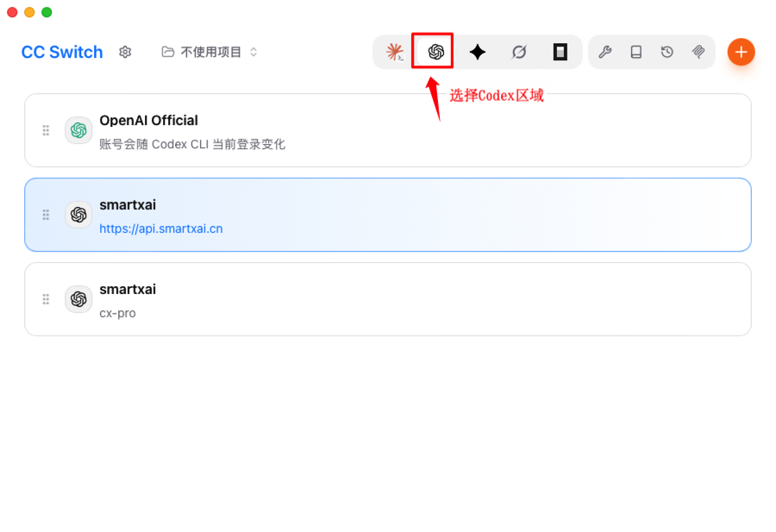The width and height of the screenshot is (776, 532).
Task: Open settings via the gear icon
Action: [125, 52]
